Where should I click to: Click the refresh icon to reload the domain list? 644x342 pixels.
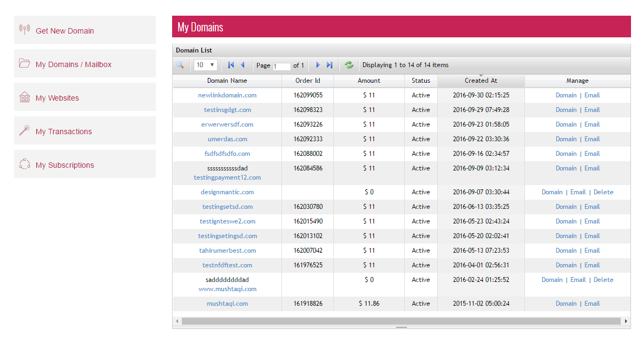pos(349,64)
